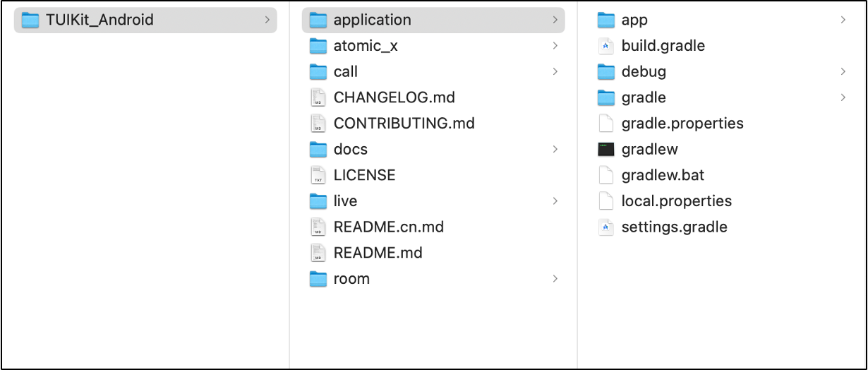Image resolution: width=868 pixels, height=370 pixels.
Task: Click the README.md markdown file icon
Action: coord(318,253)
